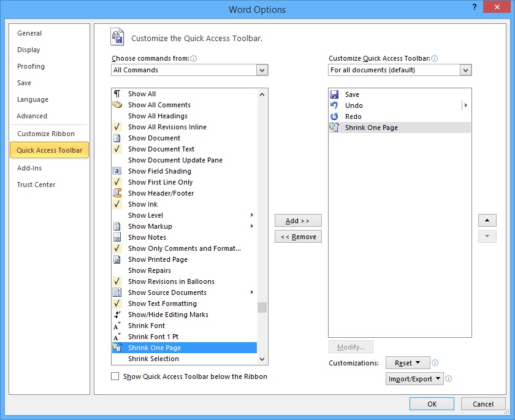
Task: Click the Show Field Shading icon
Action: coord(118,171)
